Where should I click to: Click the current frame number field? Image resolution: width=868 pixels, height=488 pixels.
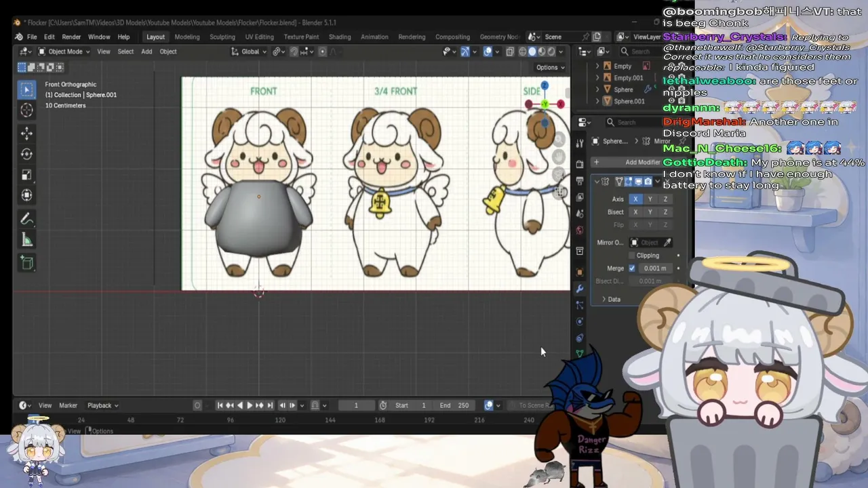356,405
